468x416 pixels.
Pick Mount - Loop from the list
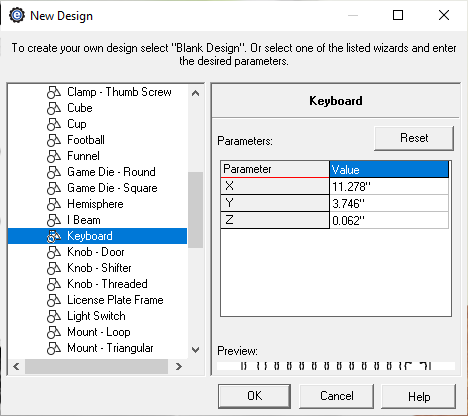99,332
